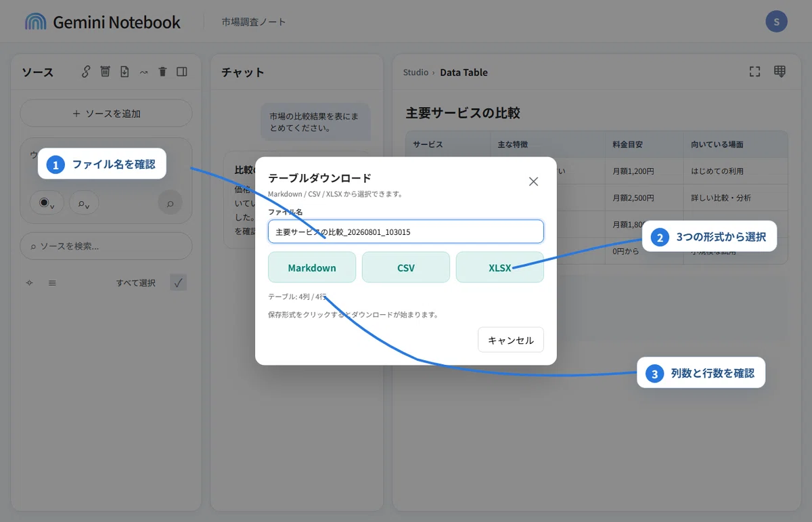Click the テーブル: 4列 / 4行 info text

(x=298, y=297)
